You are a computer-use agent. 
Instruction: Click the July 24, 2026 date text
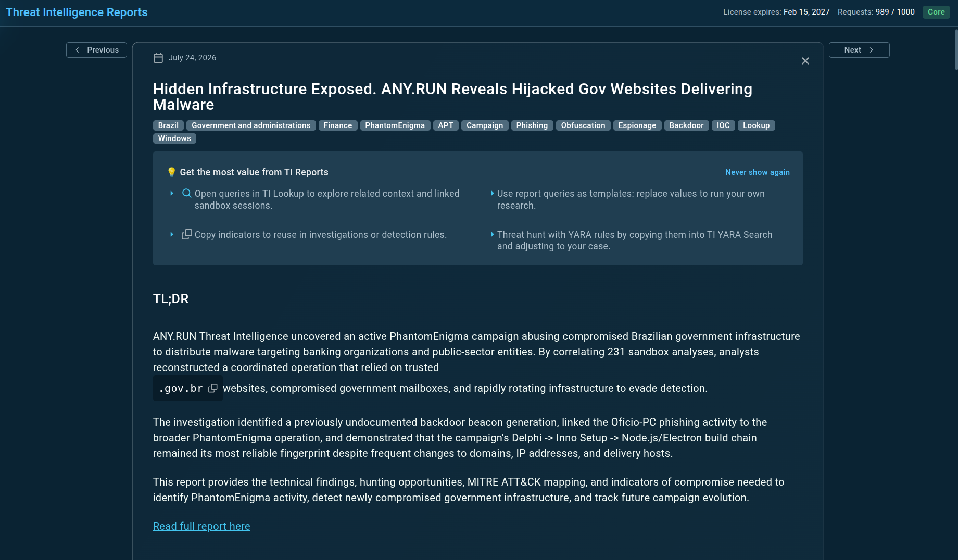point(192,58)
